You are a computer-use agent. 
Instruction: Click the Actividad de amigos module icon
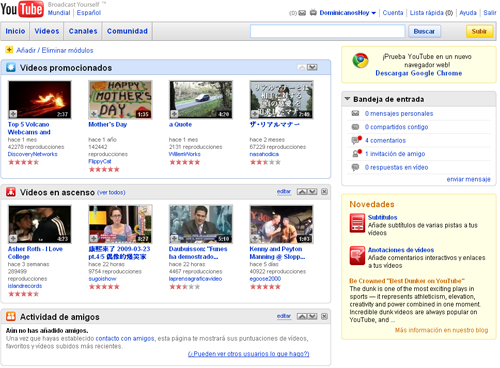[11, 316]
